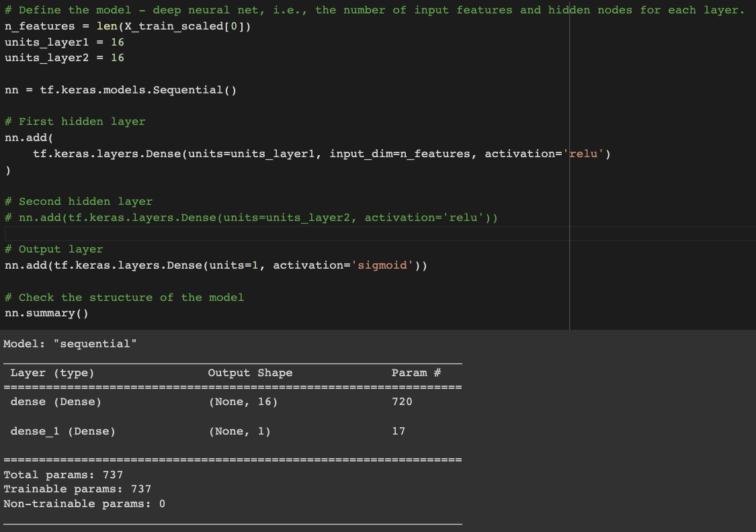The height and width of the screenshot is (532, 756).
Task: Click the nn.summary() line
Action: 47,313
